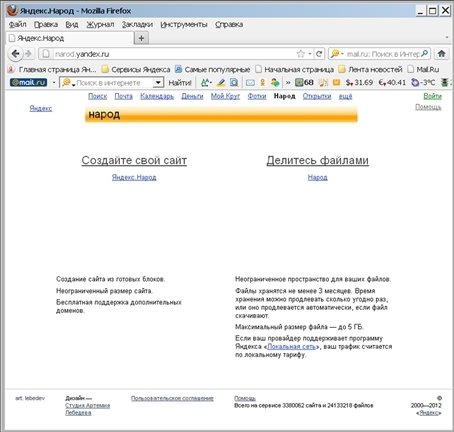
Task: Open Сервисы Яндекса bookmarks folder
Action: click(x=136, y=69)
